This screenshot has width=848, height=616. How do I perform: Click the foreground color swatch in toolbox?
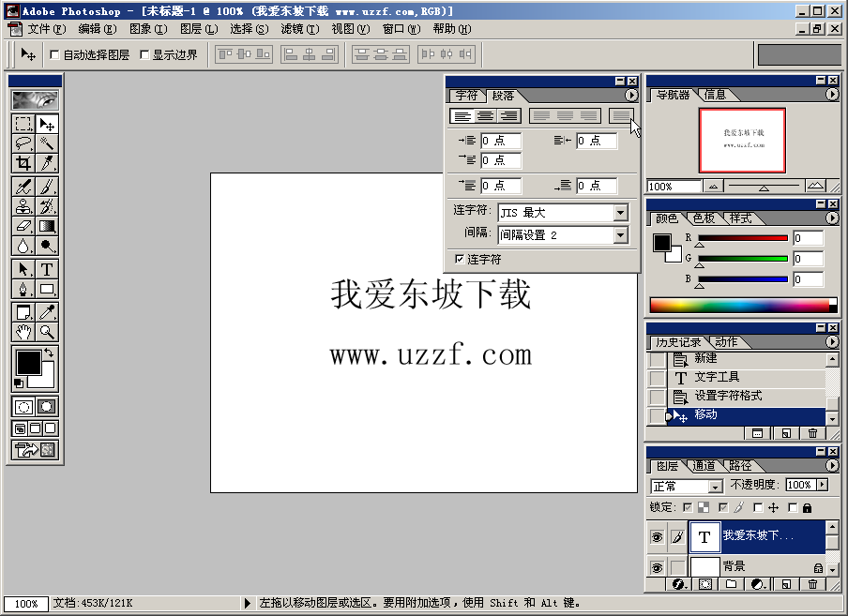pyautogui.click(x=29, y=363)
